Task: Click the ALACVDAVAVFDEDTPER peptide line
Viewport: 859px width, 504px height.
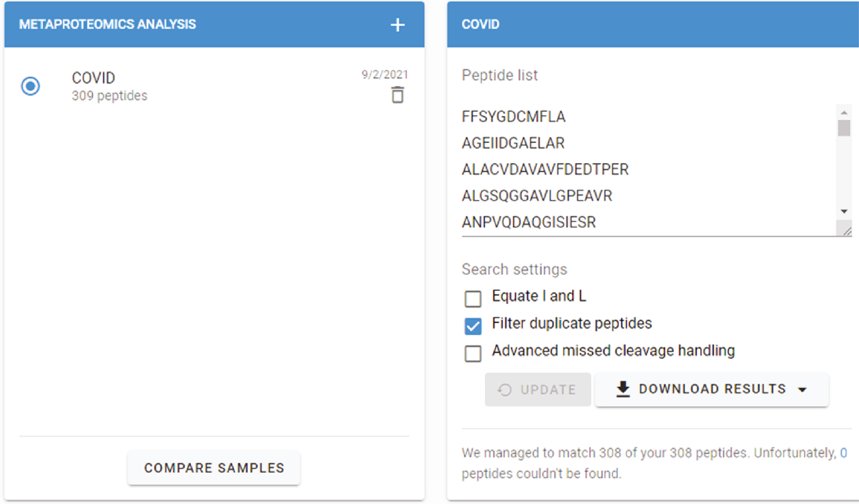Action: pyautogui.click(x=545, y=170)
